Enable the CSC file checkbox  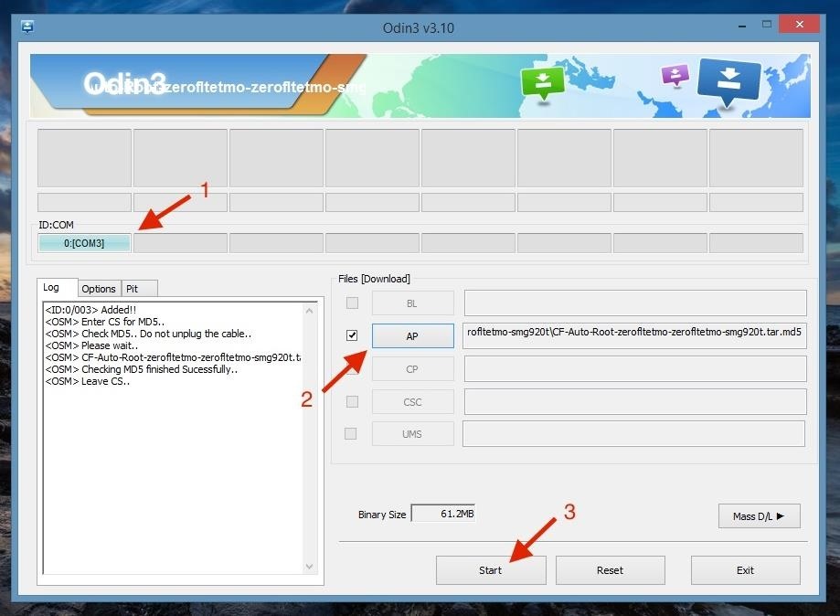352,401
